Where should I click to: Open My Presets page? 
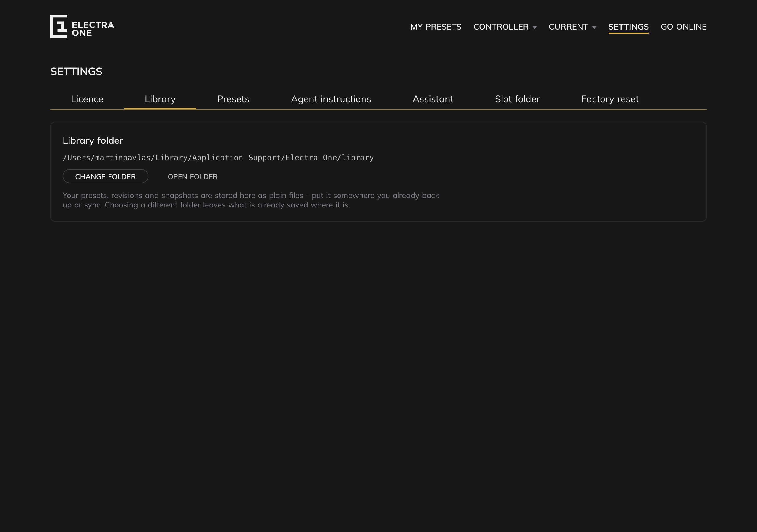436,27
